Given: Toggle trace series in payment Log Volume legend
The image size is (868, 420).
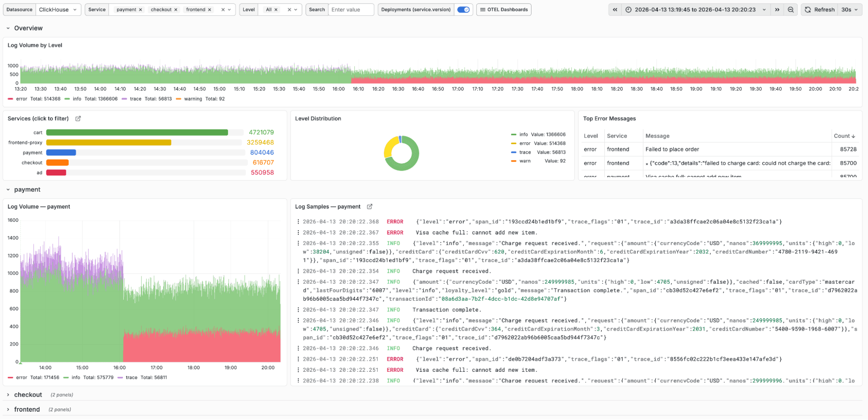Looking at the screenshot, I should [131, 377].
